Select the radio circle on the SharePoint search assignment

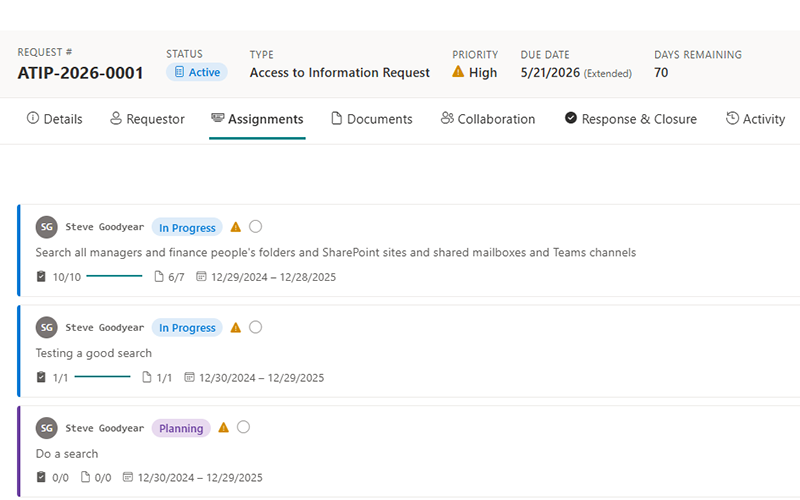click(255, 227)
